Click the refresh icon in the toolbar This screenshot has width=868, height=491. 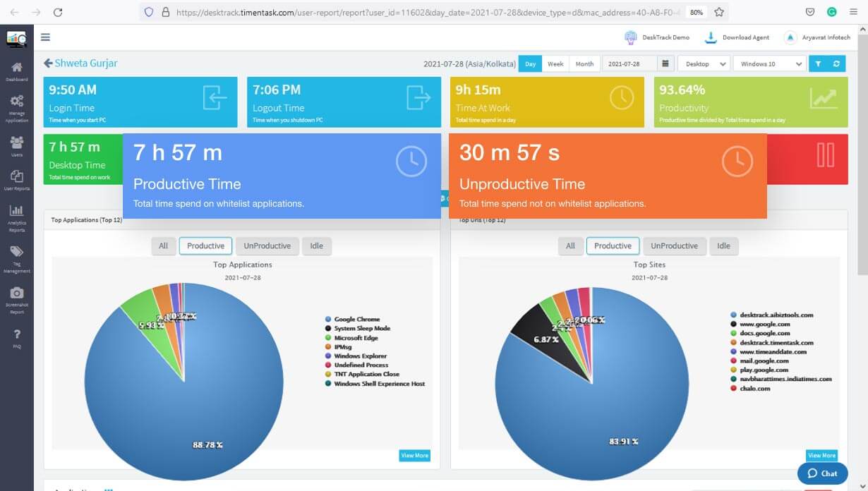836,63
